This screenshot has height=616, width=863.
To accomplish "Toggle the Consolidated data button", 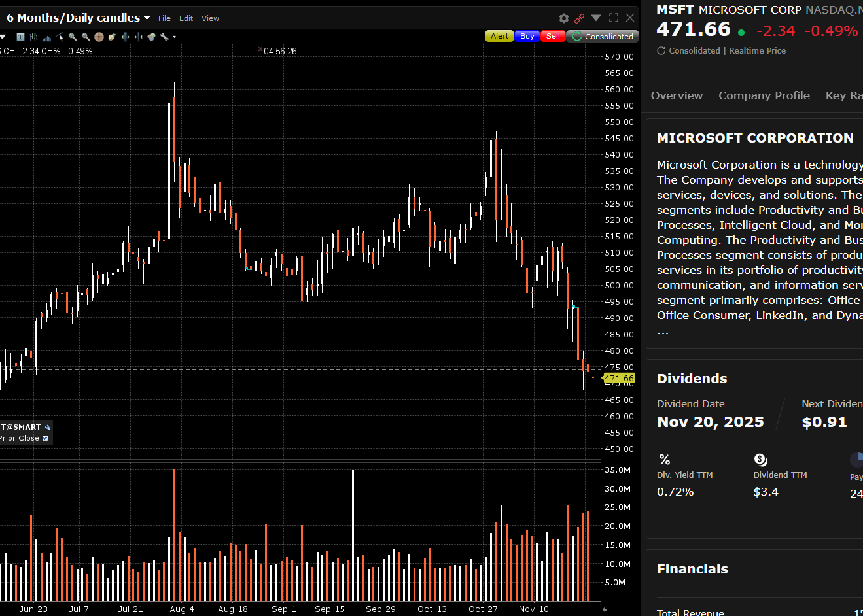I will pyautogui.click(x=603, y=37).
